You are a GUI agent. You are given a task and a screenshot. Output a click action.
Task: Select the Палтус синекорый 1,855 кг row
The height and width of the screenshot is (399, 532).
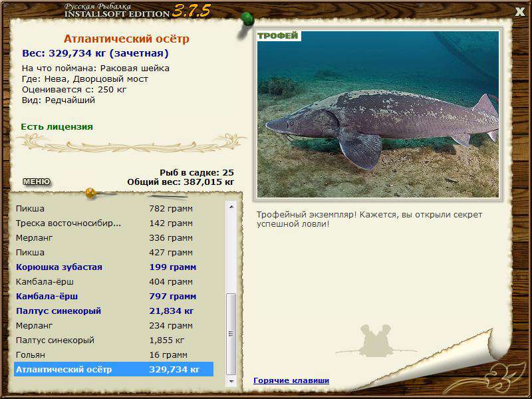point(114,340)
